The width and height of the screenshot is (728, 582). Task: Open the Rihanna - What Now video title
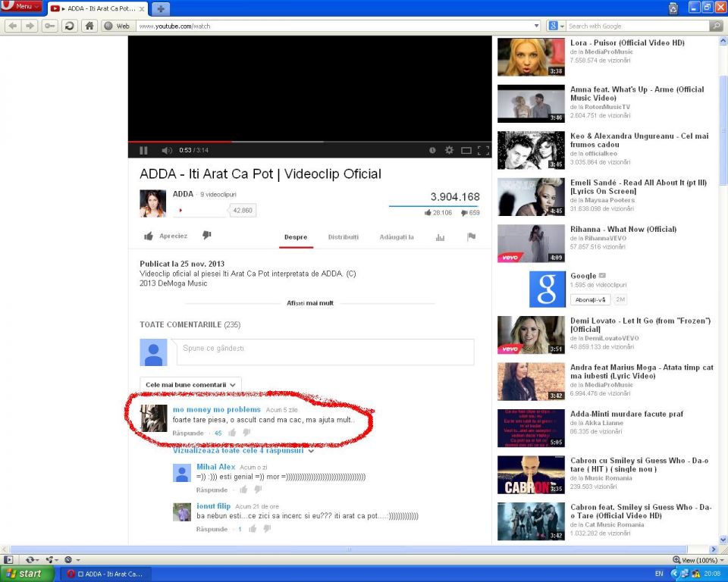click(623, 230)
